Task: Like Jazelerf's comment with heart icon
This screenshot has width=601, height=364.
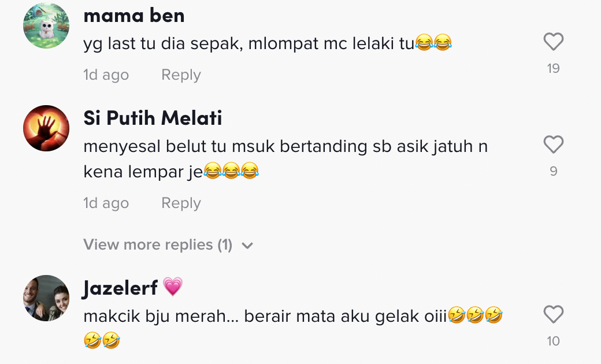Action: [553, 314]
